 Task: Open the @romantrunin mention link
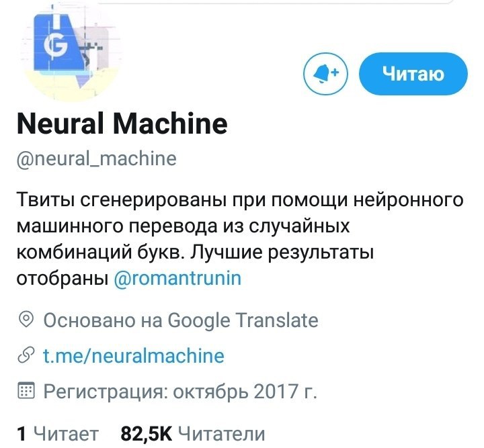[177, 279]
